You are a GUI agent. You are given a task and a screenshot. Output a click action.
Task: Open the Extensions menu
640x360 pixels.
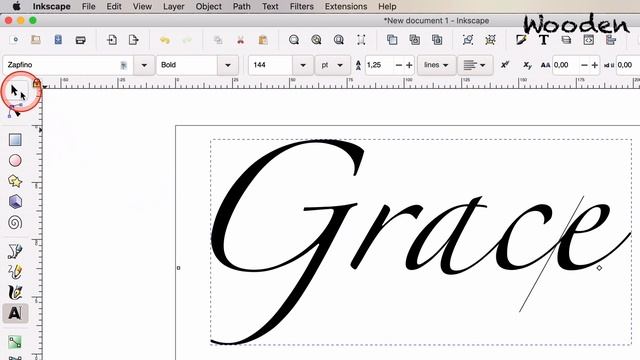pyautogui.click(x=346, y=7)
